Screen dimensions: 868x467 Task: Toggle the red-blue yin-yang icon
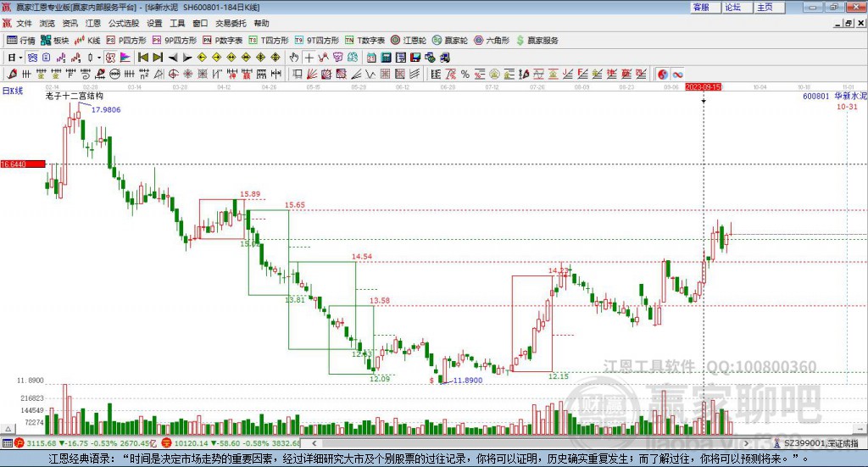[663, 74]
